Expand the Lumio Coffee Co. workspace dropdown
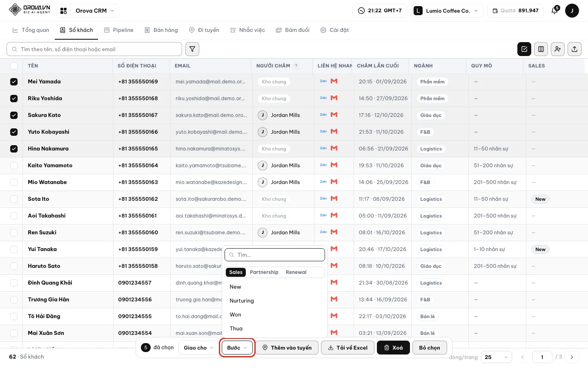588x368 pixels. (447, 11)
